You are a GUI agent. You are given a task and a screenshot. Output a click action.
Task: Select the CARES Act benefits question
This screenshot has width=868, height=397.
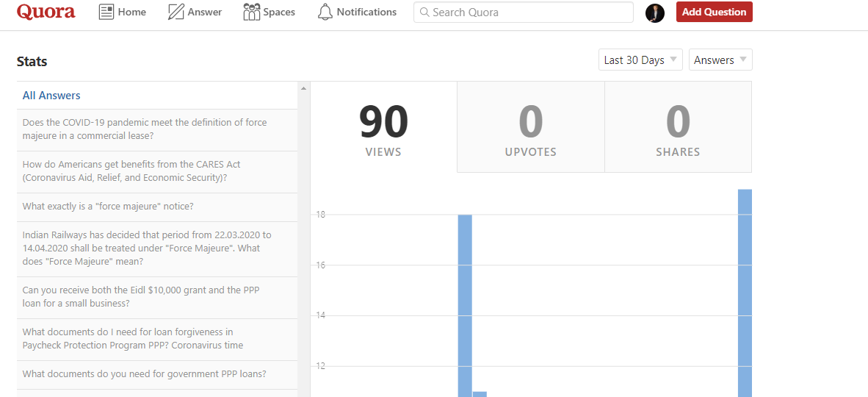[157, 172]
